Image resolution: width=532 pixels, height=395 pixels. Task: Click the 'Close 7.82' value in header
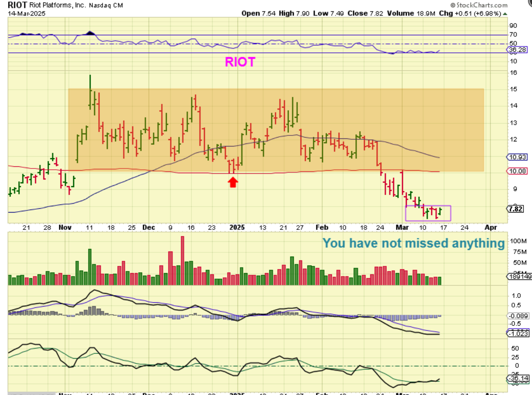pos(365,13)
